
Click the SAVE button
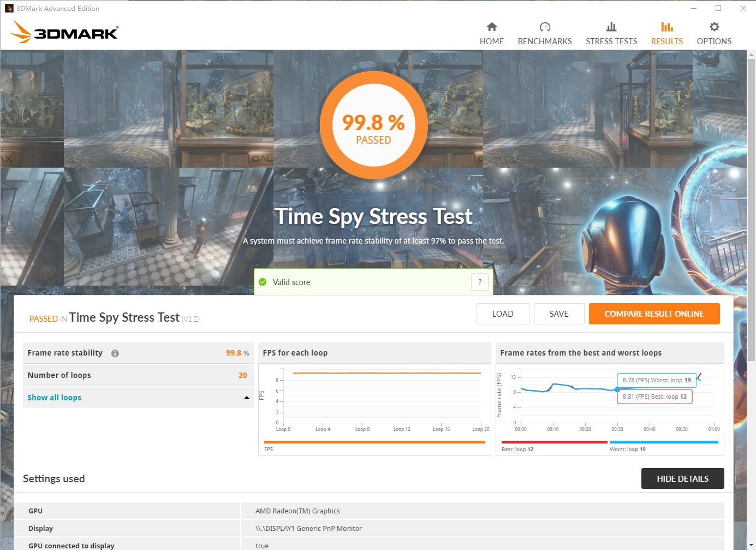point(559,314)
